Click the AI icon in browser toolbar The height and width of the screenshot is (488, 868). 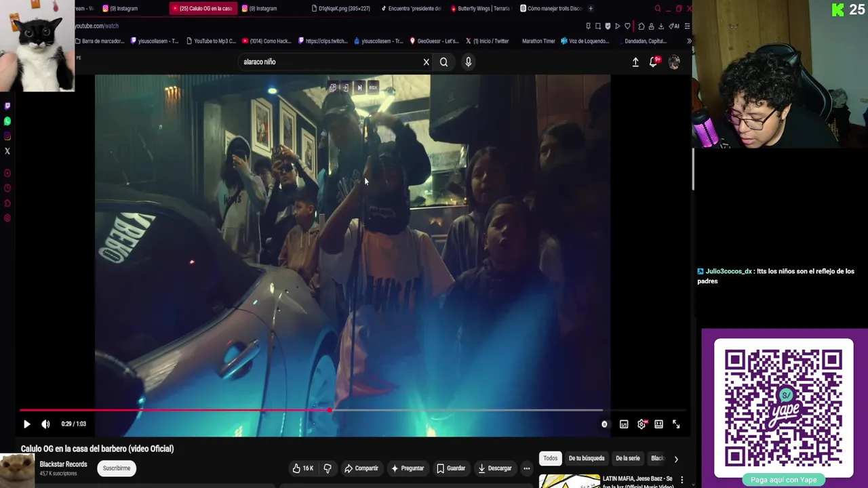(x=674, y=26)
